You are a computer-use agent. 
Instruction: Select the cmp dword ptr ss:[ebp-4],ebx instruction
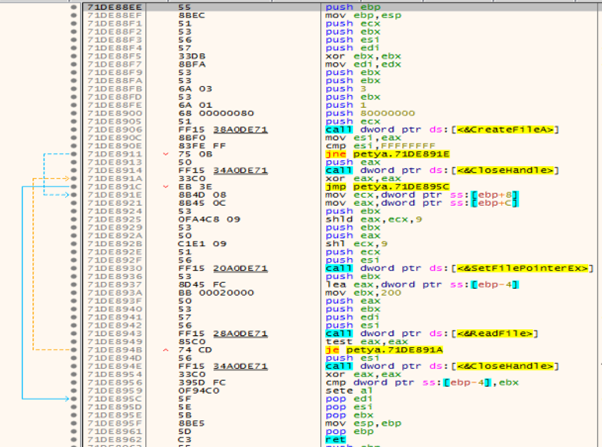click(422, 382)
